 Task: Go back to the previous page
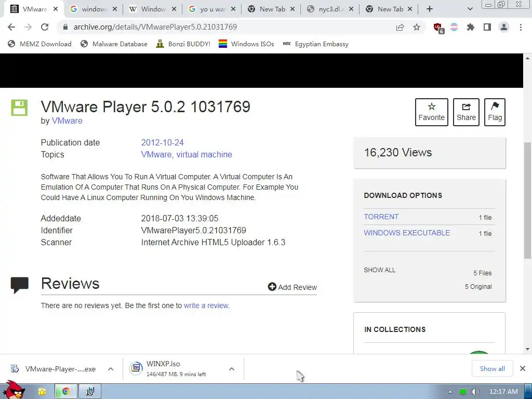pos(11,27)
